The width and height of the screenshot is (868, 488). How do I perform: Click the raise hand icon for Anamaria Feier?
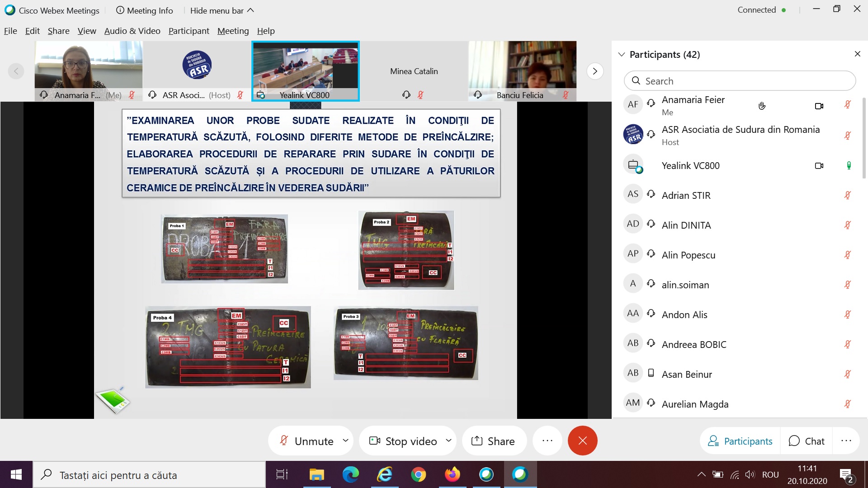(x=762, y=106)
